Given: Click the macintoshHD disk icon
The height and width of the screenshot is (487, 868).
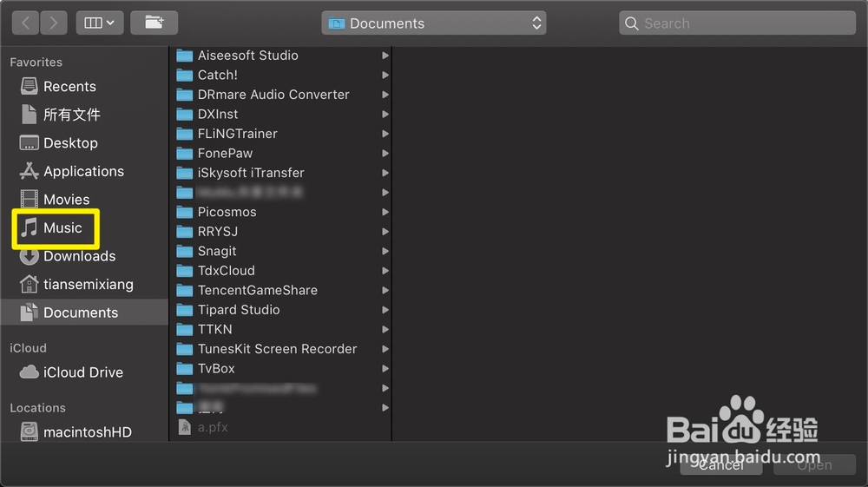Looking at the screenshot, I should pos(29,431).
